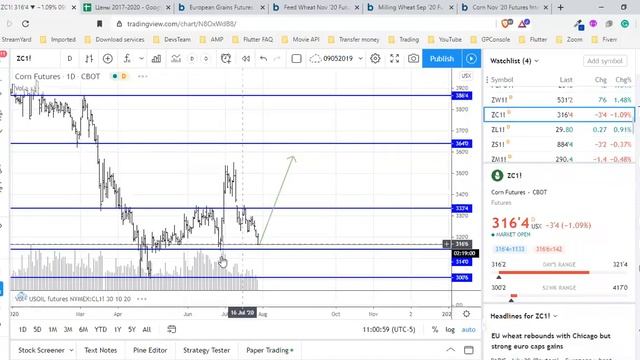This screenshot has height=360, width=640.
Task: Open Corn Futures legend more options dots
Action: [142, 76]
